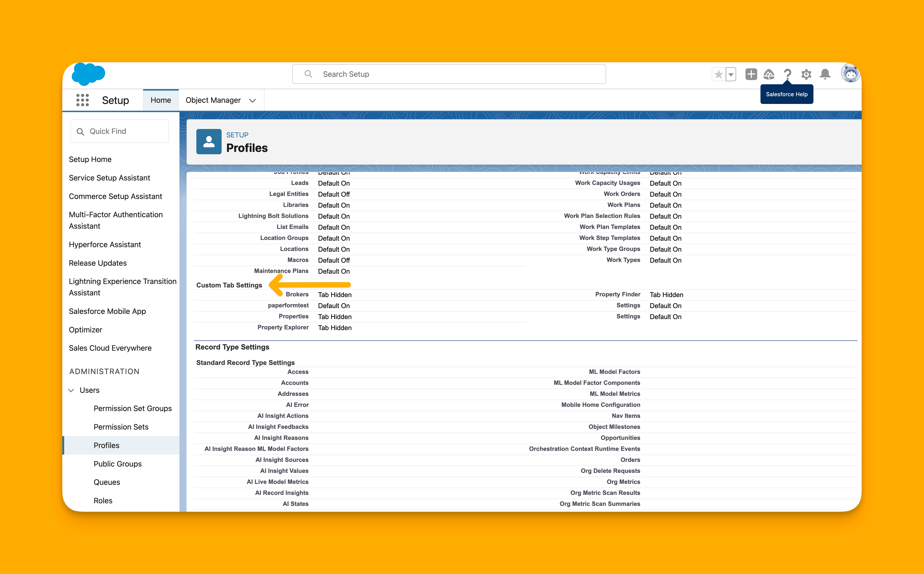The height and width of the screenshot is (574, 924).
Task: Select Public Groups under Users
Action: (117, 464)
